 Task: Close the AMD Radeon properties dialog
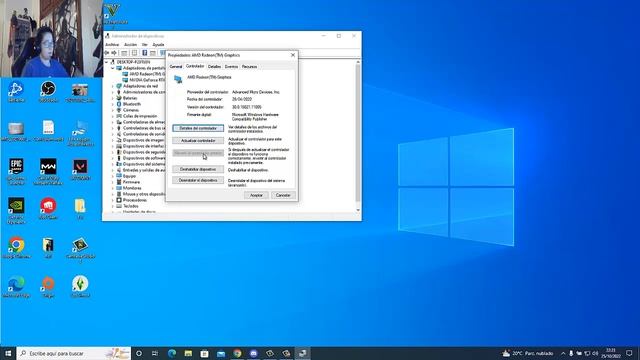pyautogui.click(x=293, y=55)
